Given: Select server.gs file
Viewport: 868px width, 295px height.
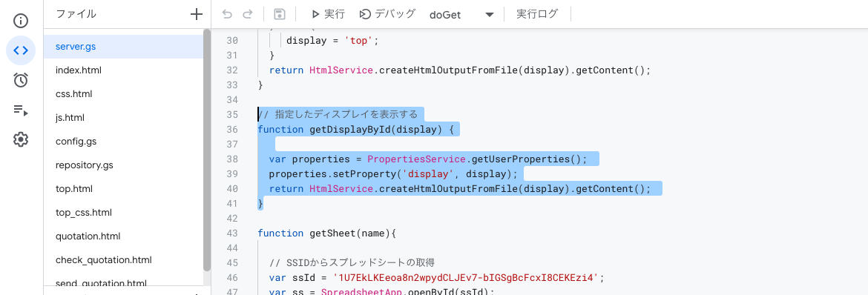Looking at the screenshot, I should (x=123, y=47).
